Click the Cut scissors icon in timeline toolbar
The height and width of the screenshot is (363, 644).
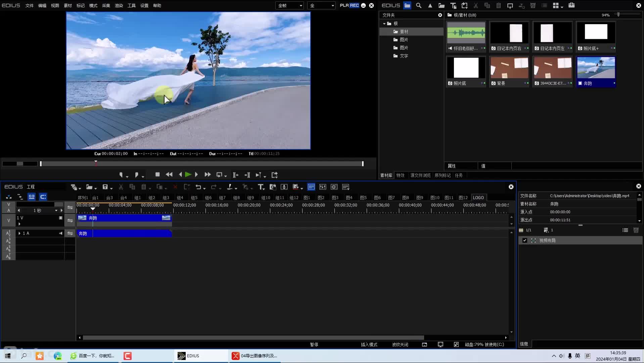[x=121, y=187]
